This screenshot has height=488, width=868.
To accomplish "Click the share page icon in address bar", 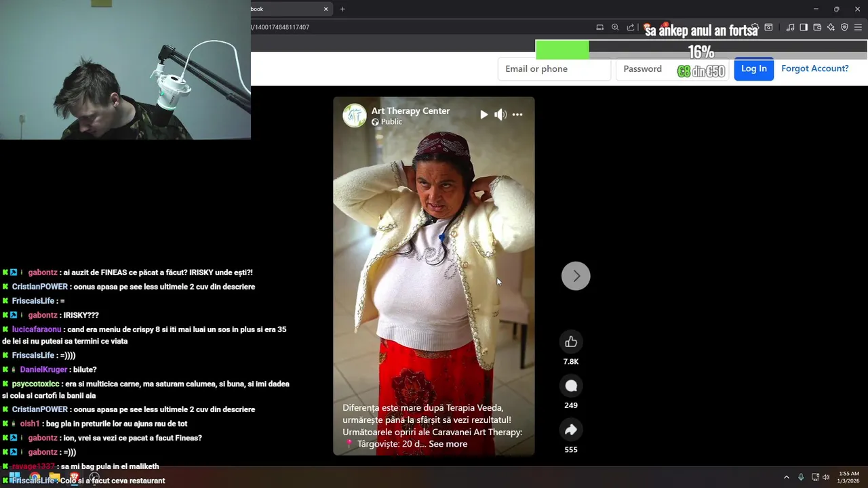I will coord(631,27).
